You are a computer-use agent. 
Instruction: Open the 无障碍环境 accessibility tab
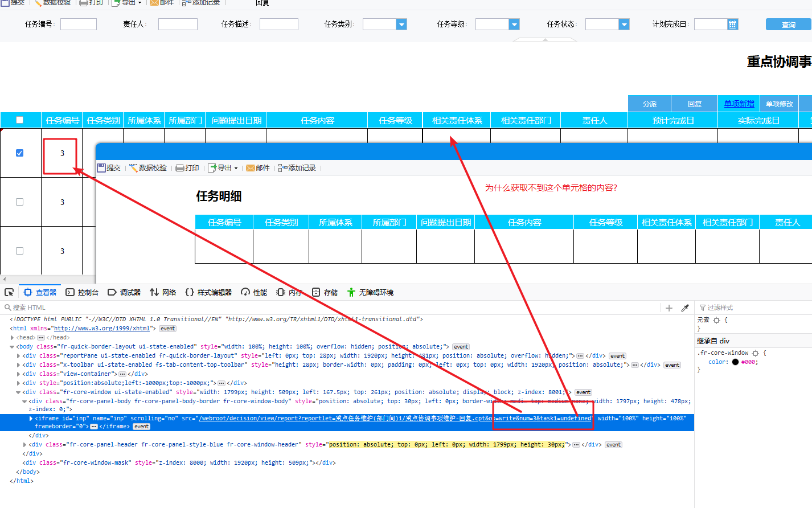(370, 292)
